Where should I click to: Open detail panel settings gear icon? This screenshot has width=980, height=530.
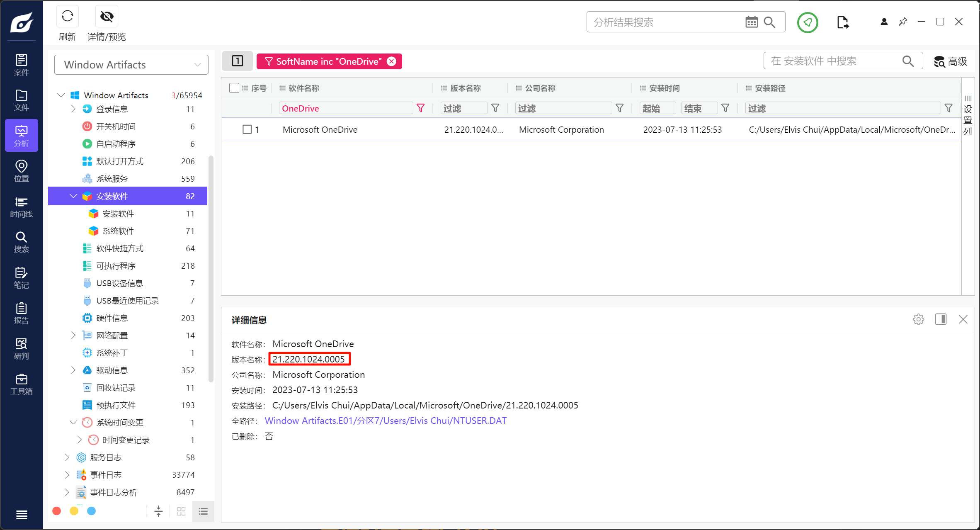[918, 319]
